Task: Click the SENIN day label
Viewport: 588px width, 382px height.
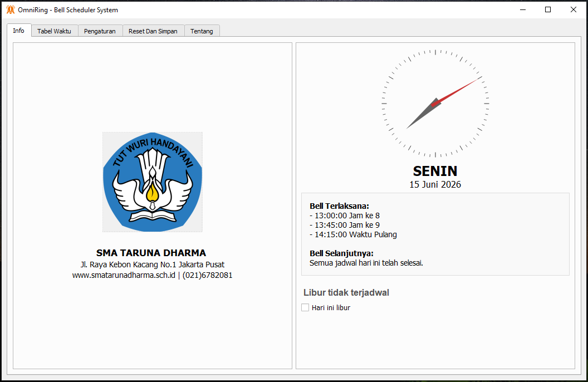Action: 435,172
